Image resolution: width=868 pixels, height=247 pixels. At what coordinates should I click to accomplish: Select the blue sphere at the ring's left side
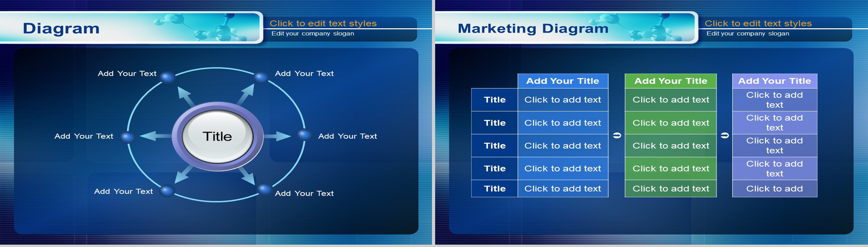point(128,137)
